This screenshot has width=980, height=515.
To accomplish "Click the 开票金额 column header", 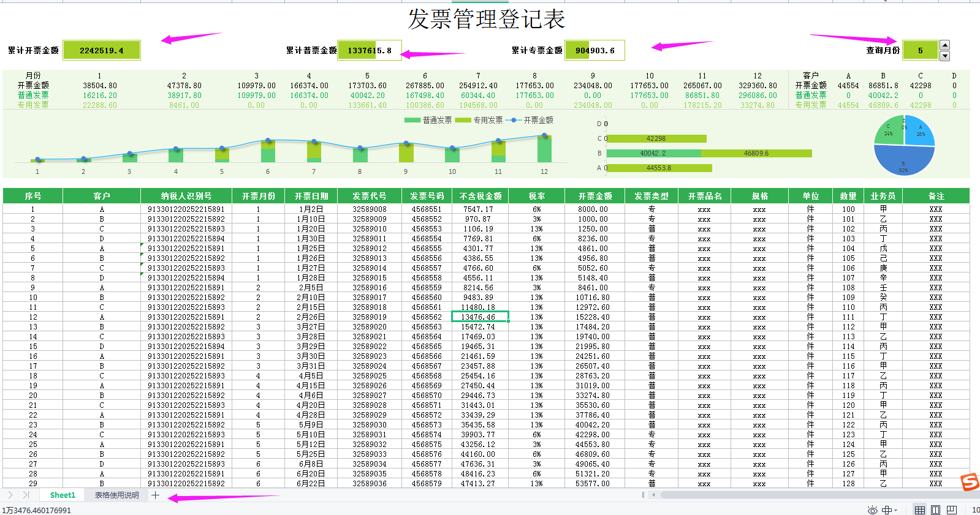I will tap(594, 196).
